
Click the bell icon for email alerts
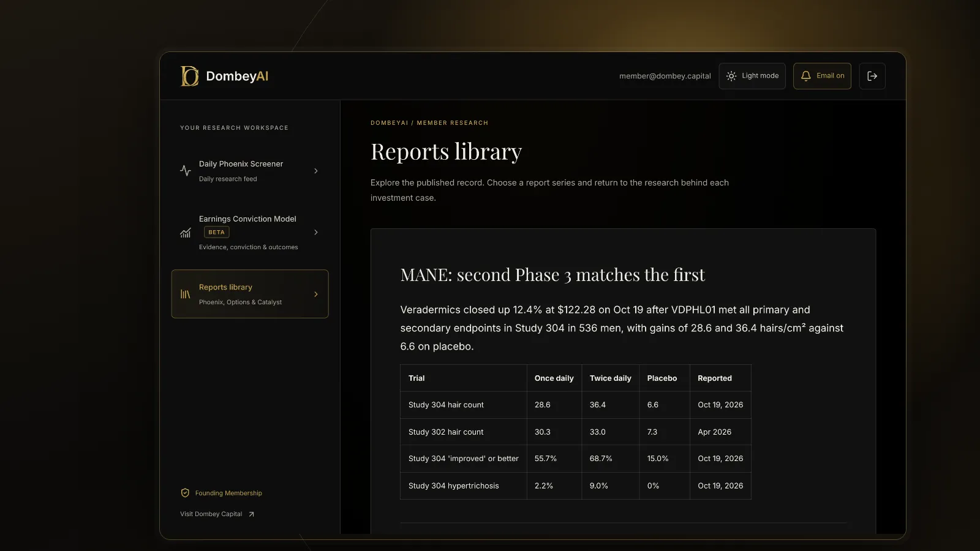point(806,76)
